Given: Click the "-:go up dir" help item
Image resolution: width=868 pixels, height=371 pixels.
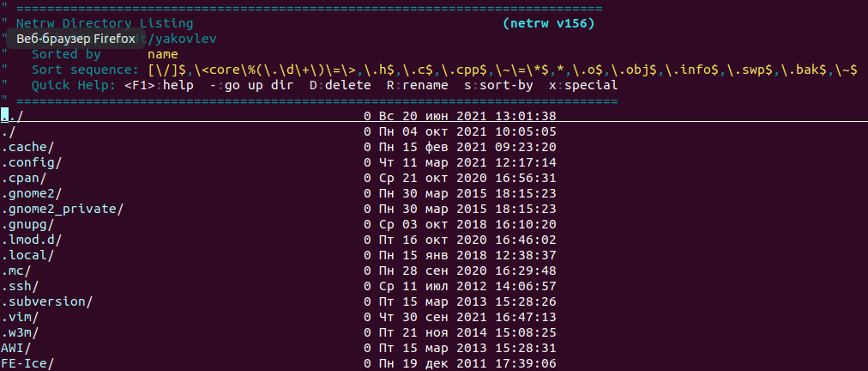Looking at the screenshot, I should pyautogui.click(x=251, y=85).
